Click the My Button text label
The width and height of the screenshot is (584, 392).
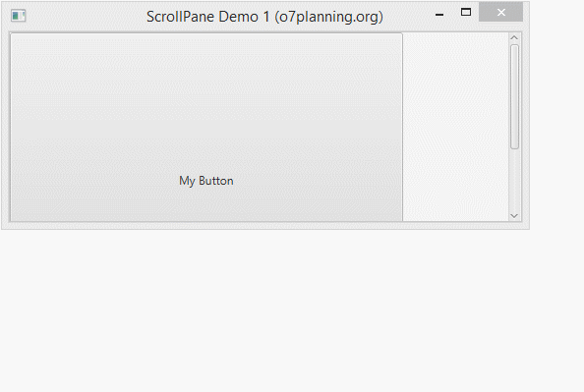(x=206, y=181)
